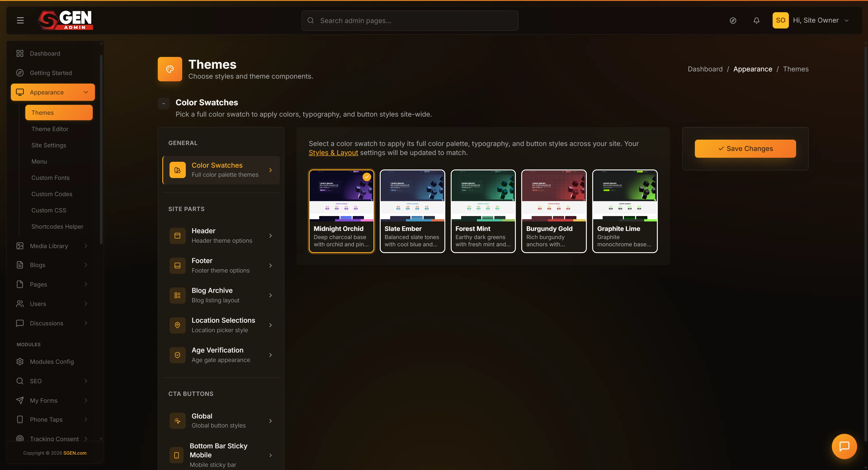868x470 pixels.
Task: Follow the Styles & Layout link
Action: pyautogui.click(x=333, y=153)
